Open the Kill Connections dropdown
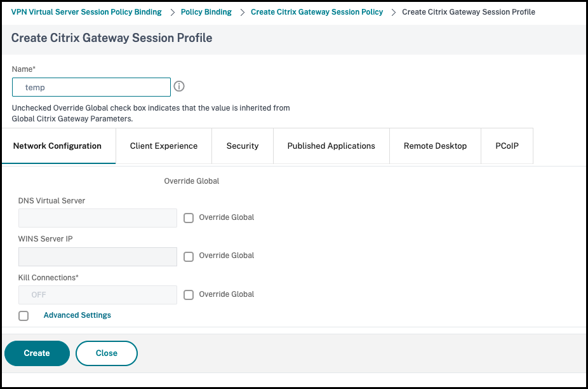This screenshot has width=588, height=389. click(x=98, y=295)
